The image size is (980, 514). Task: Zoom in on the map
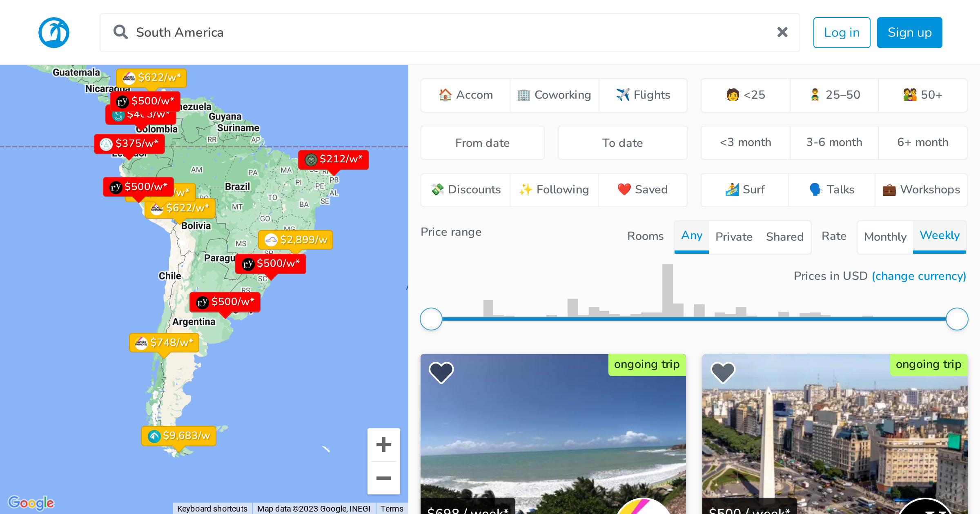coord(384,445)
